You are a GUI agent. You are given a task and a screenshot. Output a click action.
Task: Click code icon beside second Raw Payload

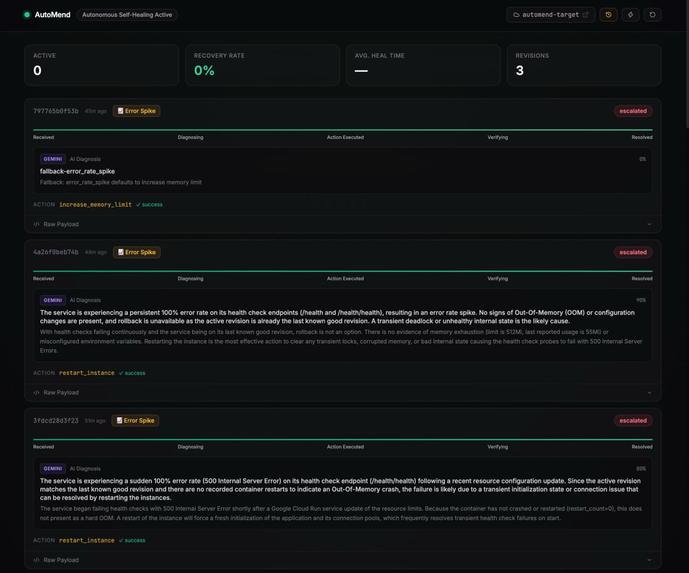(36, 392)
